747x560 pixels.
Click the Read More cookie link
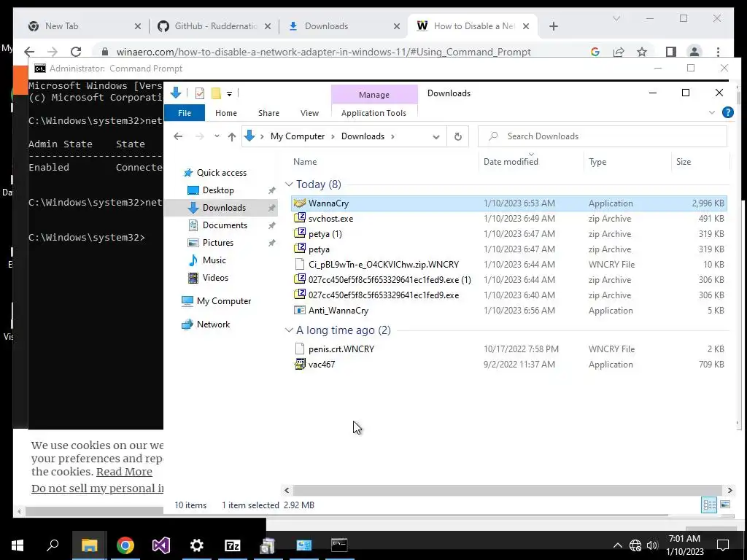[124, 472]
